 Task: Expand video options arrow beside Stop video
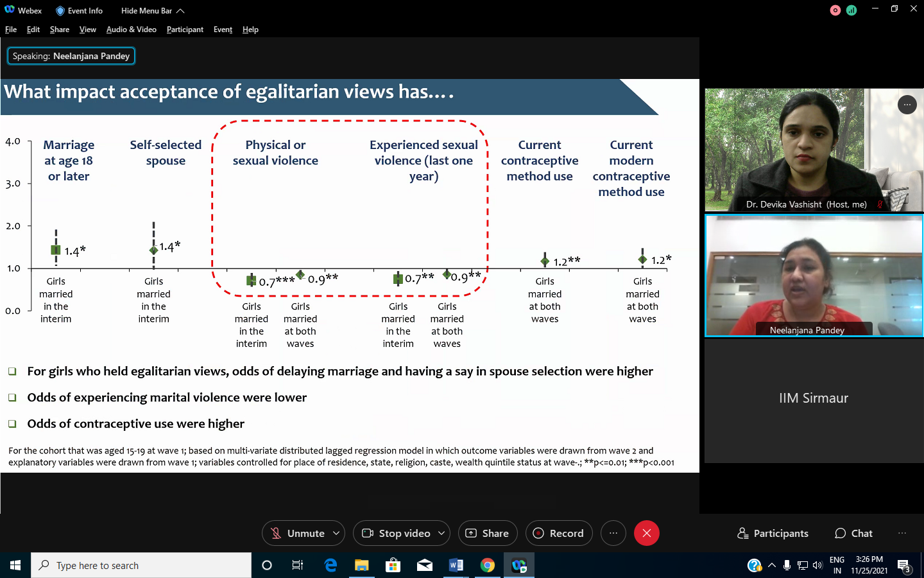click(x=441, y=533)
